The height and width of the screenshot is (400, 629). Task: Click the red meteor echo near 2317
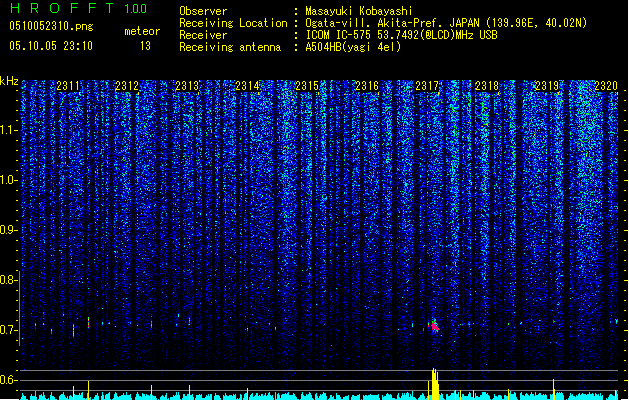(435, 327)
